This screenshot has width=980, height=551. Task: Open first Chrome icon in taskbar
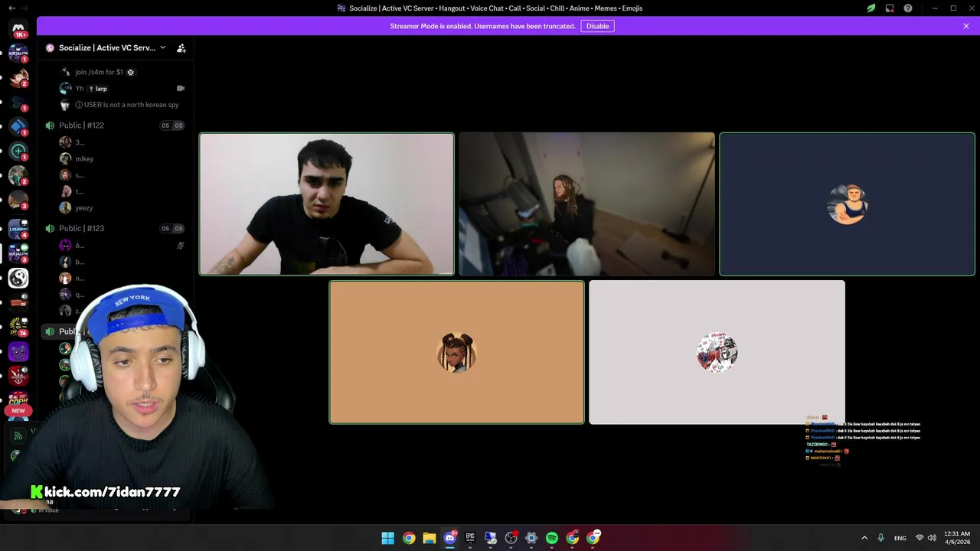tap(409, 538)
